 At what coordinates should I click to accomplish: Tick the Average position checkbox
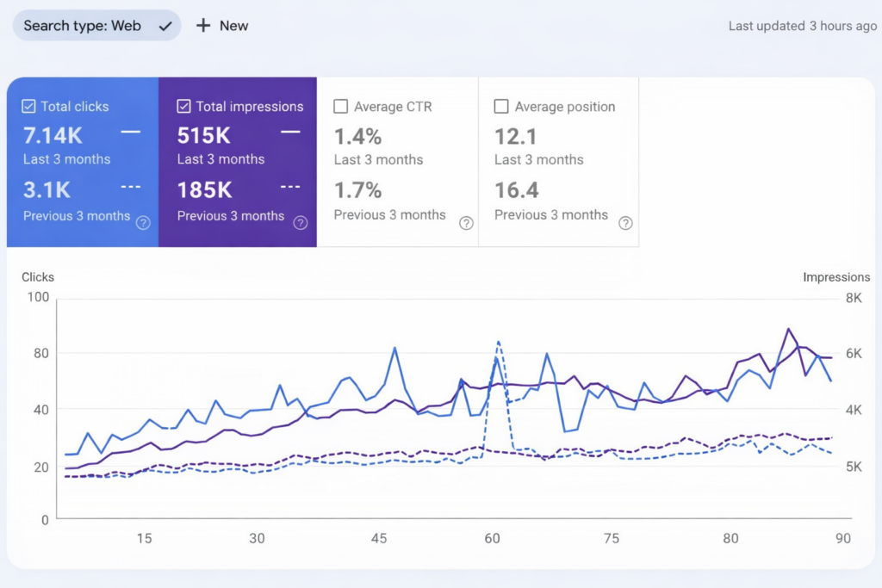[x=501, y=107]
